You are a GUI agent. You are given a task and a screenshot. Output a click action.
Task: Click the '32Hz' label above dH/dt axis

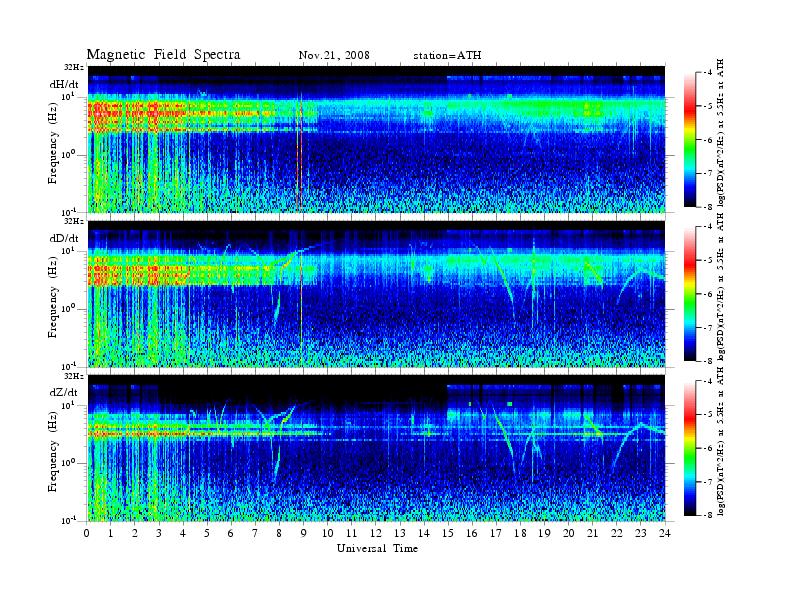(x=74, y=67)
